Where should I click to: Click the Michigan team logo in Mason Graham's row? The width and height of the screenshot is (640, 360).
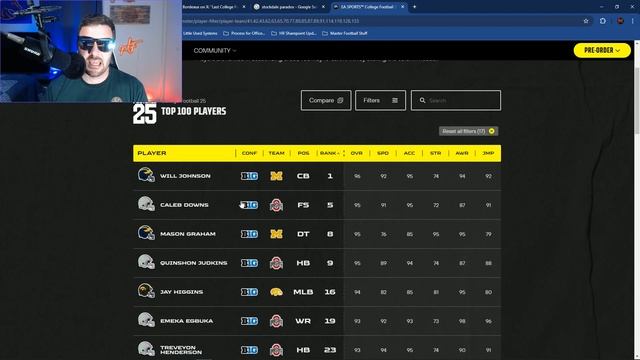[x=276, y=234]
